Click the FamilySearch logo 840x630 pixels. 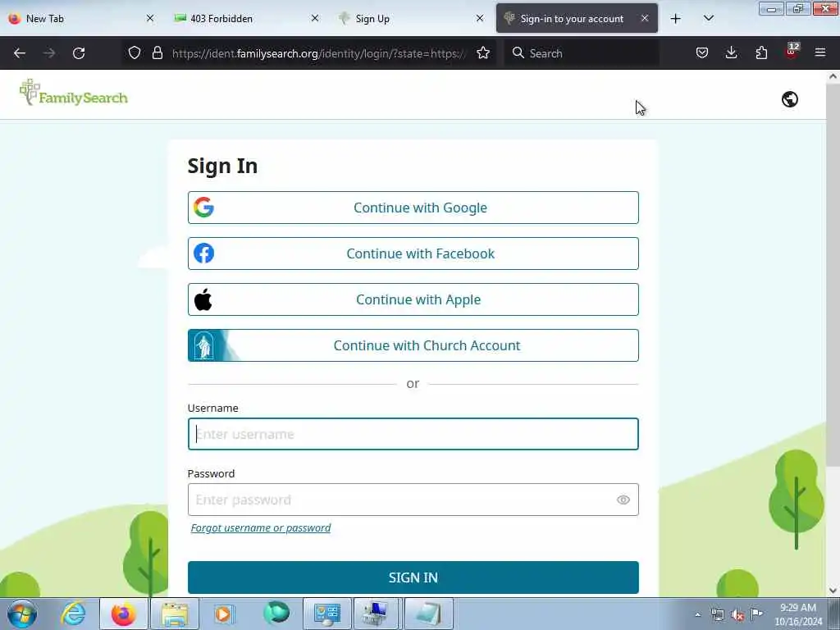[73, 93]
